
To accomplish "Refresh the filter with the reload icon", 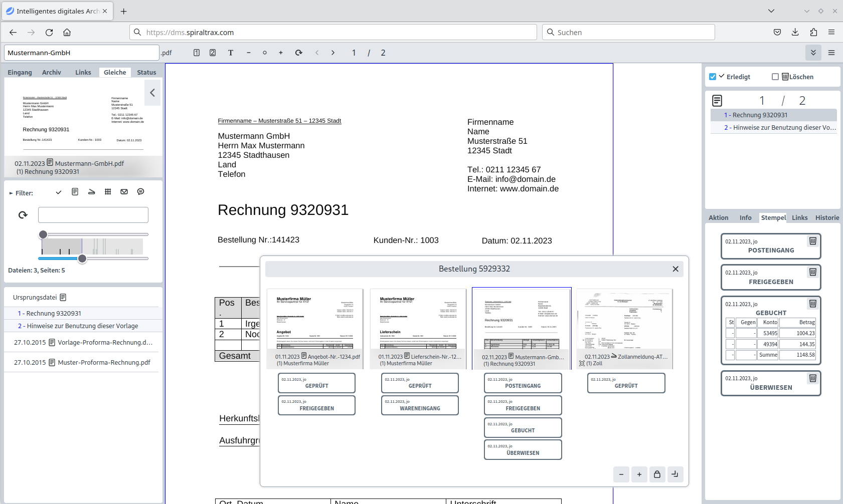I will click(23, 215).
